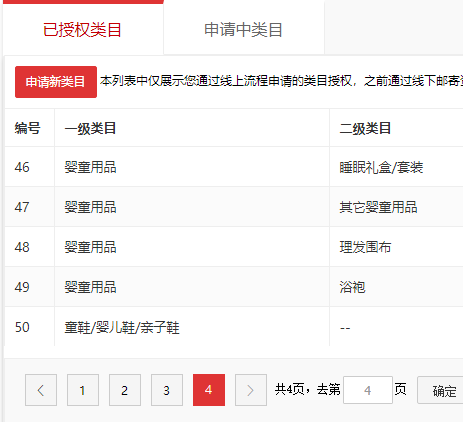The width and height of the screenshot is (463, 422).
Task: Select row 50 童鞋/婴儿鞋/亲子鞋
Action: (234, 327)
